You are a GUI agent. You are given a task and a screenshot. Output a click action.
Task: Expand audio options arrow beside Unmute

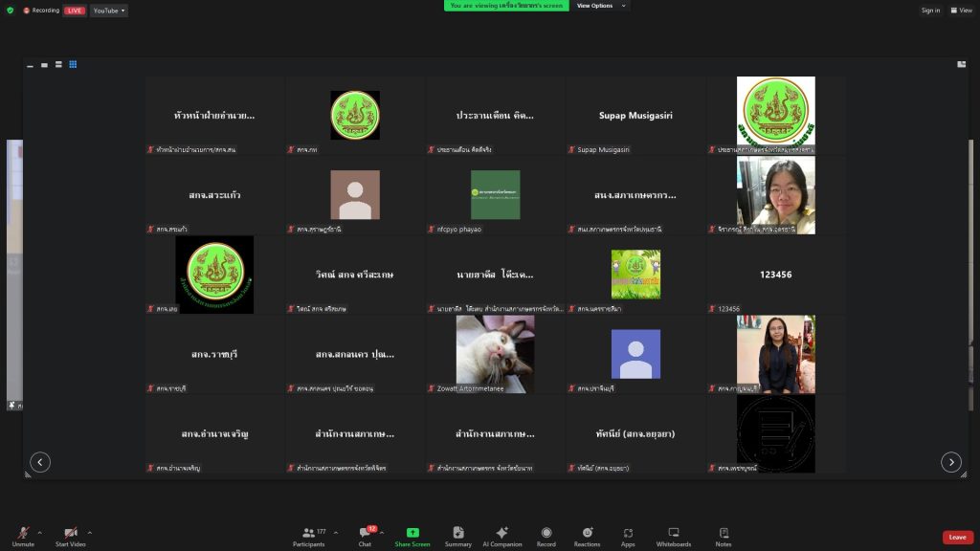click(x=39, y=533)
